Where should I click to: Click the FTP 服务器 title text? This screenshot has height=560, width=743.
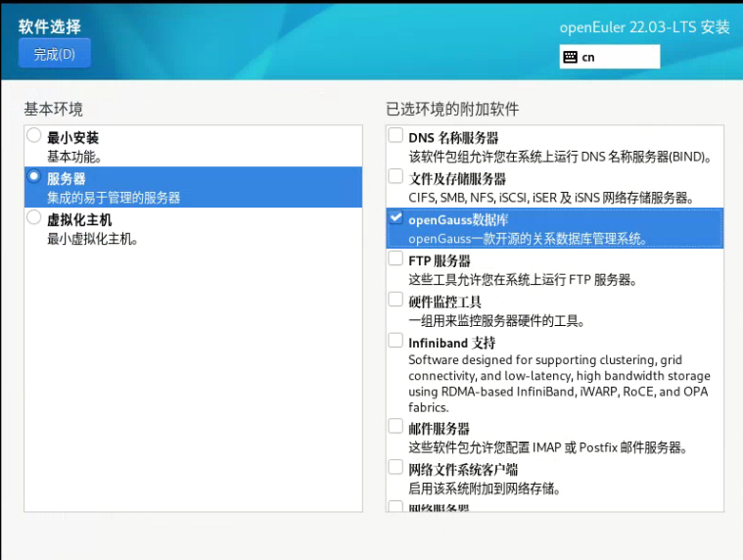point(440,261)
